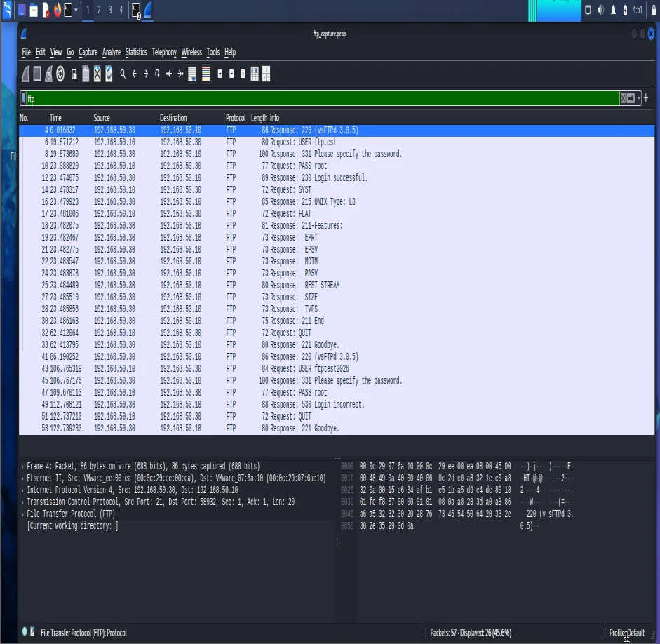Open expert information status bar icon
Image resolution: width=660 pixels, height=644 pixels.
point(25,631)
